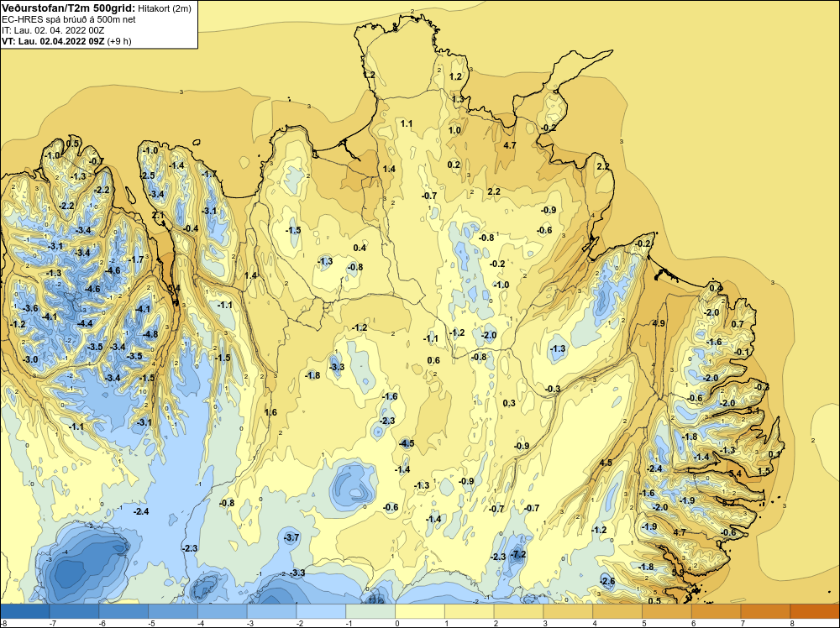This screenshot has width=840, height=628.
Task: Click the color scale segment between -6 and -5
Action: (x=123, y=611)
